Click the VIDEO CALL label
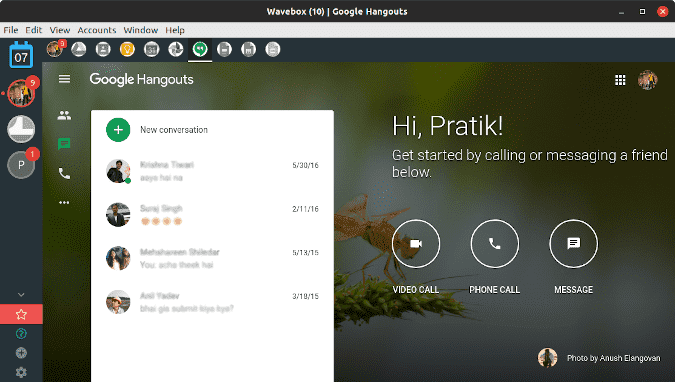The width and height of the screenshot is (675, 382). coord(416,290)
